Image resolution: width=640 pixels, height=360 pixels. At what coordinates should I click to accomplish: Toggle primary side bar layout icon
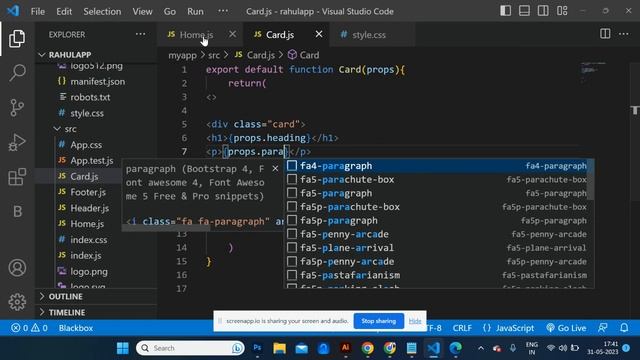(505, 11)
